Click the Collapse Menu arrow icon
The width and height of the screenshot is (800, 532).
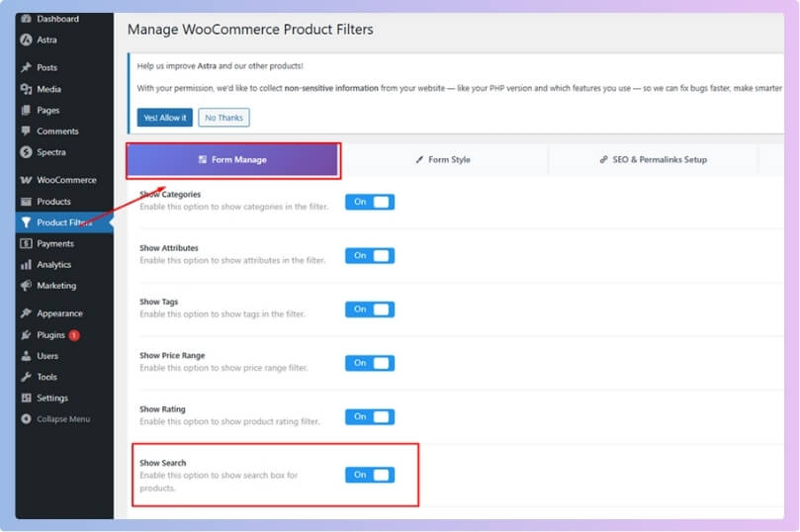point(26,418)
